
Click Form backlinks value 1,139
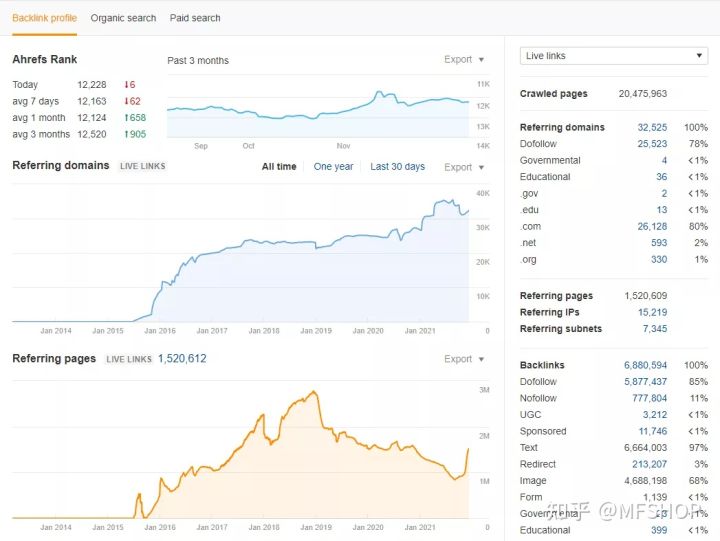655,497
